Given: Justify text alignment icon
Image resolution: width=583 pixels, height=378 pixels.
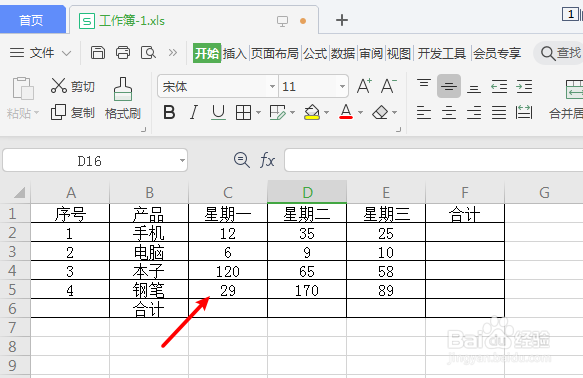Looking at the screenshot, I should (x=499, y=112).
